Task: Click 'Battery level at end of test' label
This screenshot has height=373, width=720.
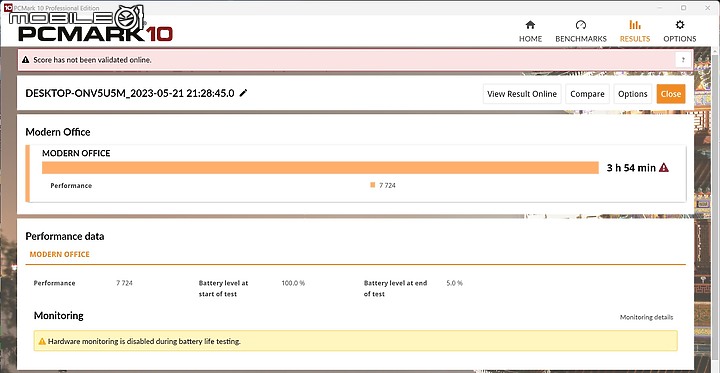Action: [396, 288]
